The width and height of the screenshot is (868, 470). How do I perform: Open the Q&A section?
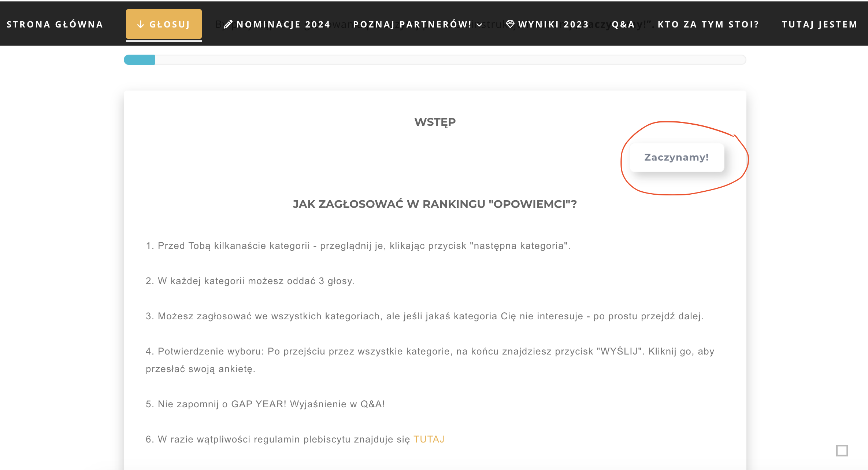[x=623, y=24]
